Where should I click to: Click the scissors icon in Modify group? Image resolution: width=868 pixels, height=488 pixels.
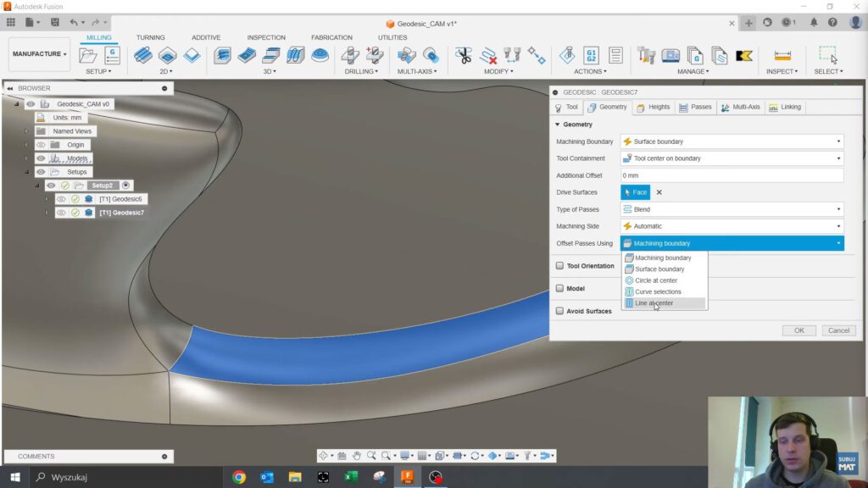point(463,56)
